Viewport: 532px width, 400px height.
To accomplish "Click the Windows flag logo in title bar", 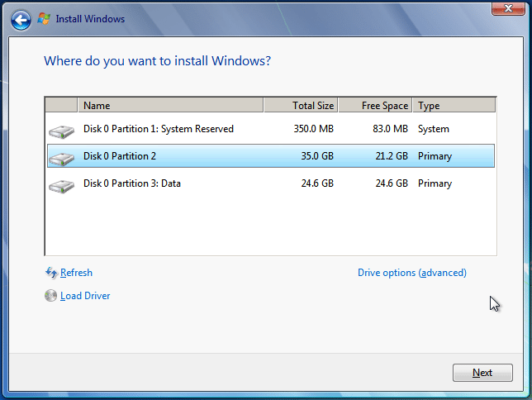I will (x=44, y=19).
